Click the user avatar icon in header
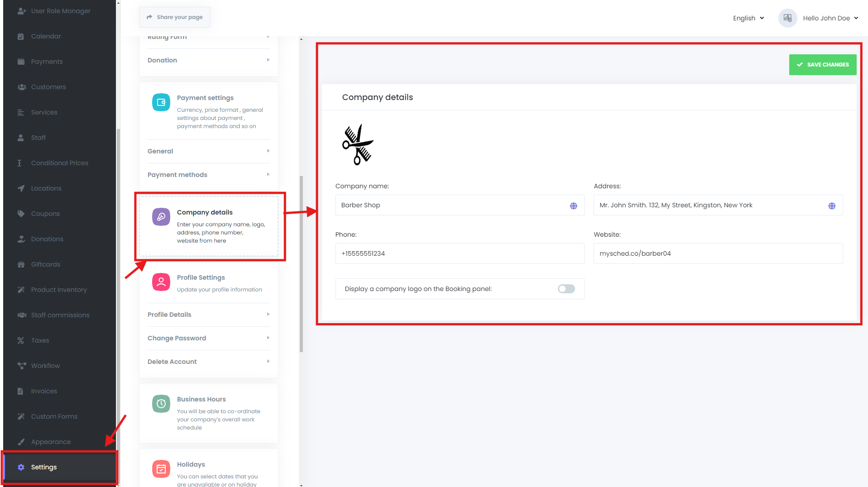The width and height of the screenshot is (868, 487). pyautogui.click(x=787, y=18)
